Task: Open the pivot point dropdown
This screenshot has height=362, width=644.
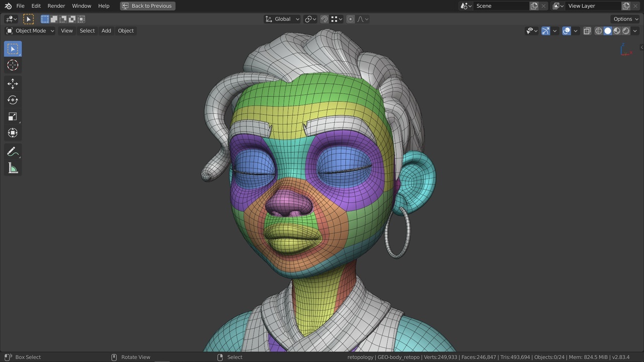Action: (x=310, y=19)
